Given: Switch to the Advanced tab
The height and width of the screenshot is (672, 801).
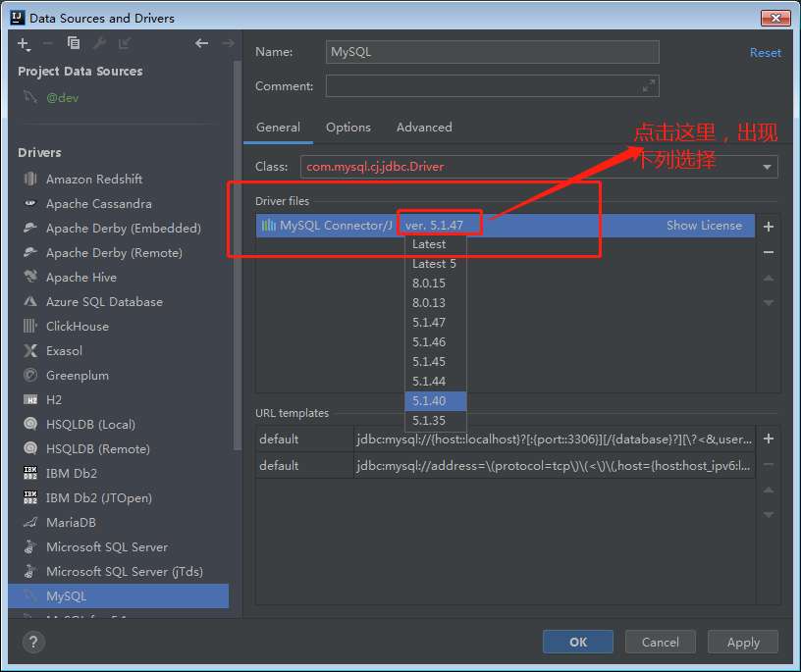Looking at the screenshot, I should click(424, 128).
